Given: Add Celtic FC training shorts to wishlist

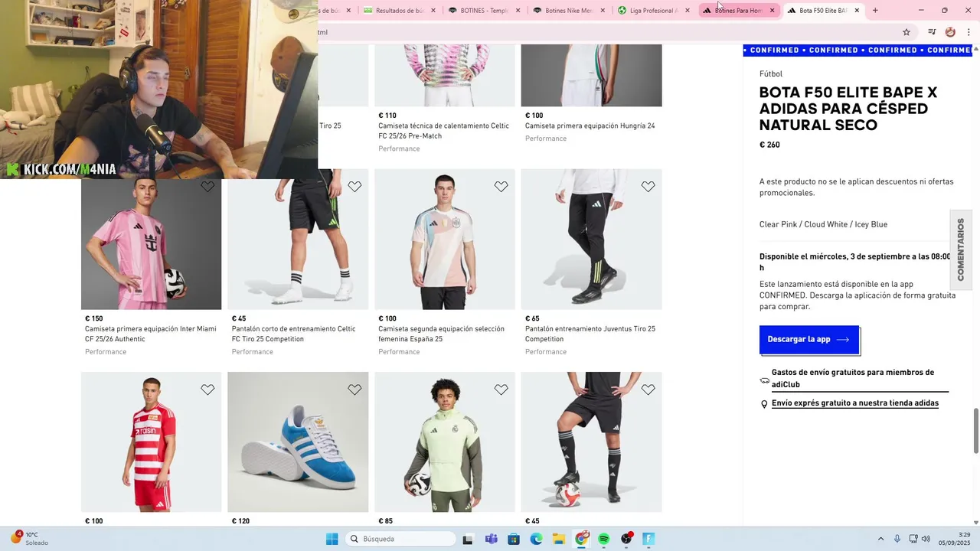Looking at the screenshot, I should click(354, 187).
